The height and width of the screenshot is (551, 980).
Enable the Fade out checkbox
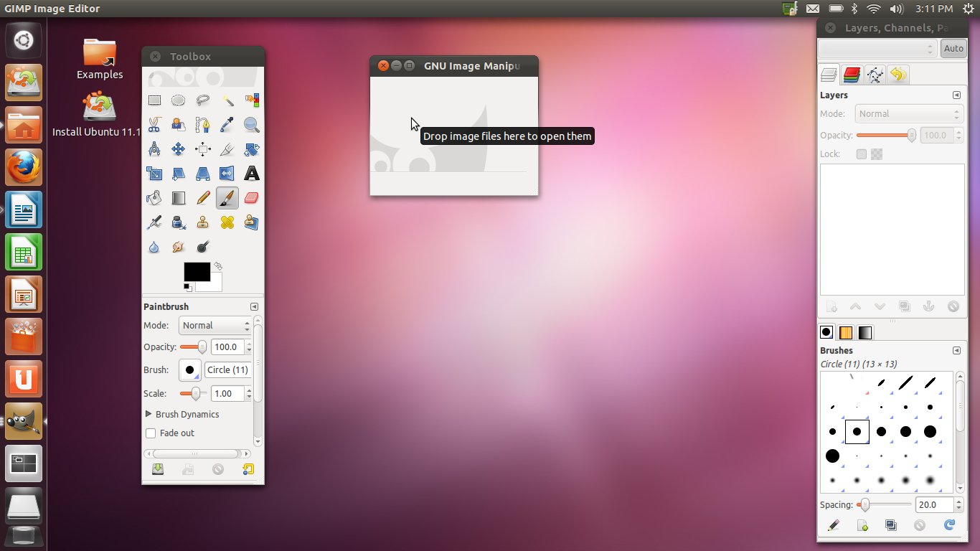click(x=151, y=433)
